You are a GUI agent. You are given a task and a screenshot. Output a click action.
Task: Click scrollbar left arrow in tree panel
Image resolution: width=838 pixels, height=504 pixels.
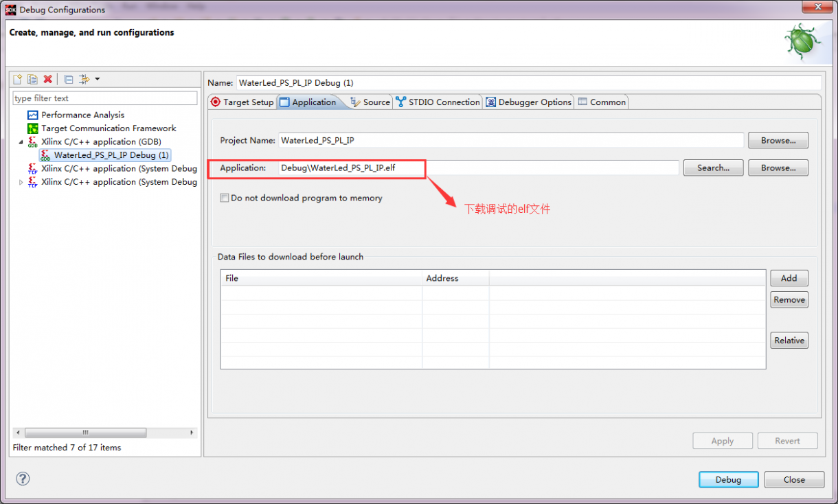[x=19, y=433]
